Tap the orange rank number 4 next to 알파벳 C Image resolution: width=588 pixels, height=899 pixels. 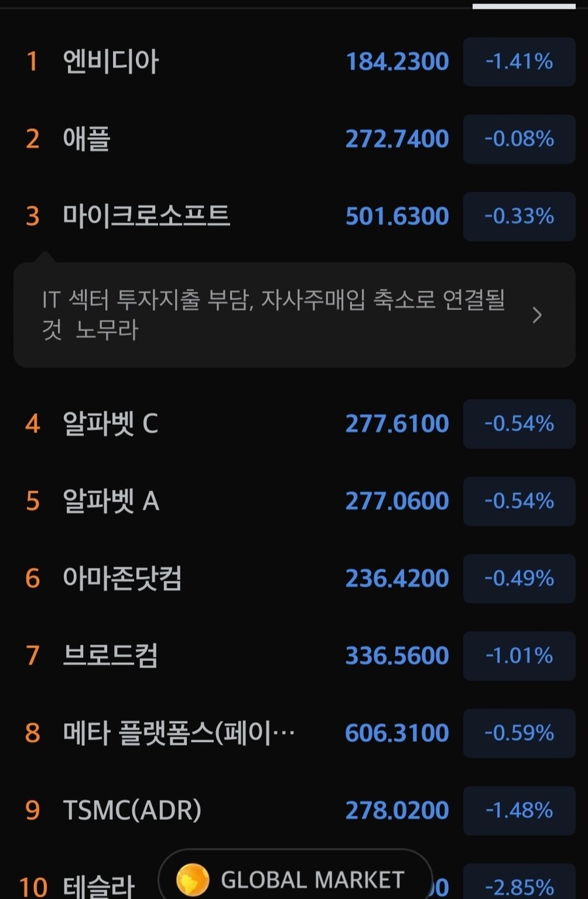click(33, 424)
